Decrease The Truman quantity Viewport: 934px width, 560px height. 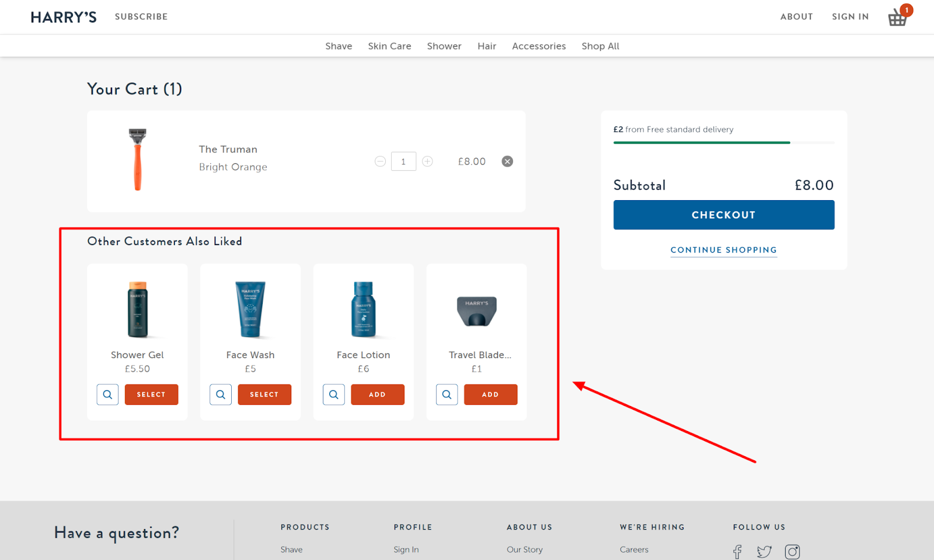click(380, 161)
